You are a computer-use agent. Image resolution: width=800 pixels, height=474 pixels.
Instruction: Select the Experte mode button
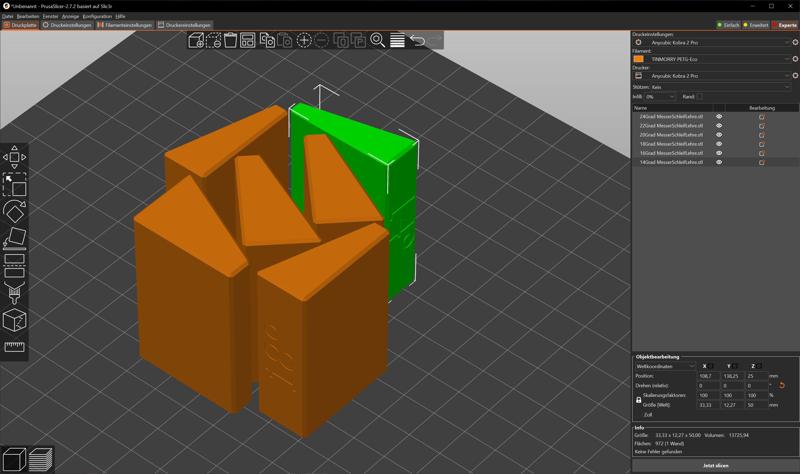[x=785, y=24]
